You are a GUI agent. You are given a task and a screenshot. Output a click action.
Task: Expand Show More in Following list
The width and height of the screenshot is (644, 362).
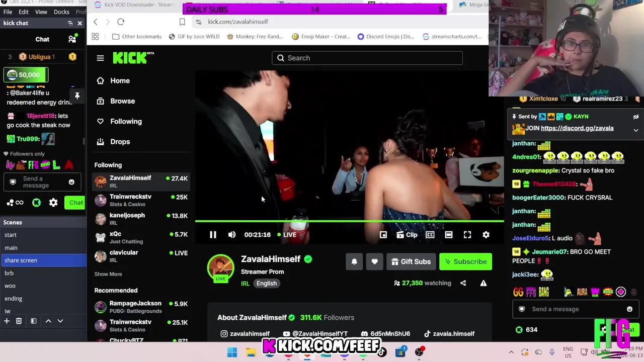(108, 274)
